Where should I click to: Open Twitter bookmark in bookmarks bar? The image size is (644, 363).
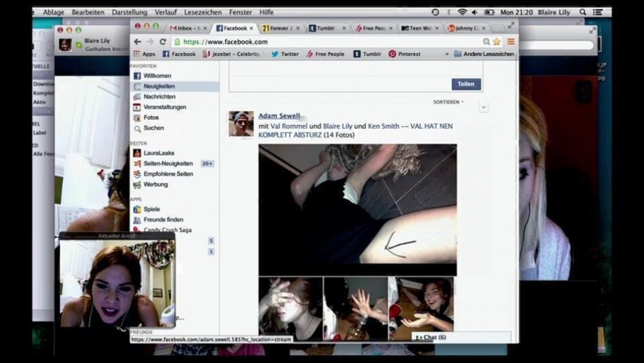[285, 54]
